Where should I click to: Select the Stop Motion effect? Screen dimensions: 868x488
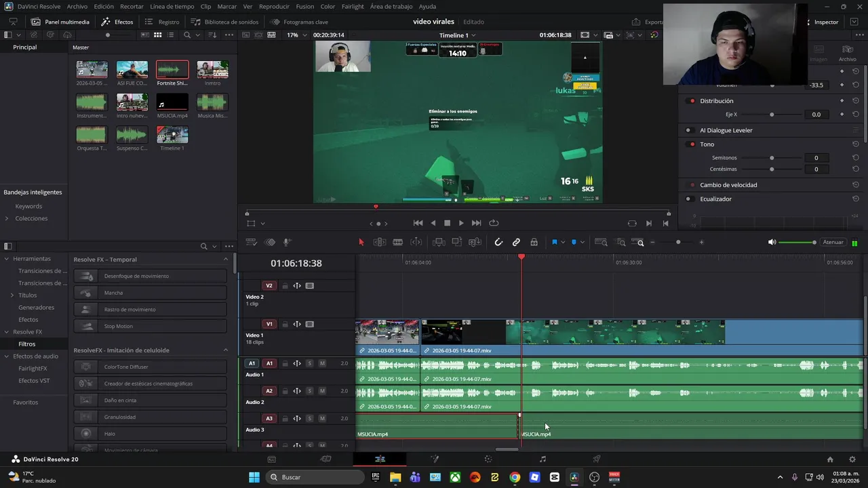tap(150, 326)
